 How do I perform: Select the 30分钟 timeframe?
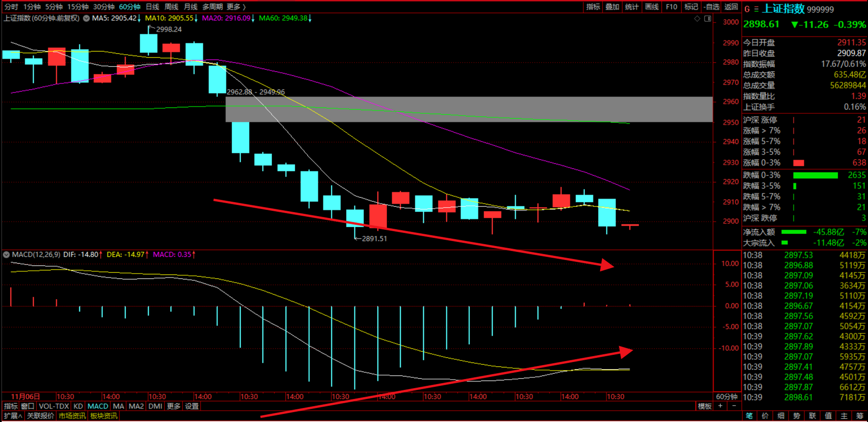(104, 7)
